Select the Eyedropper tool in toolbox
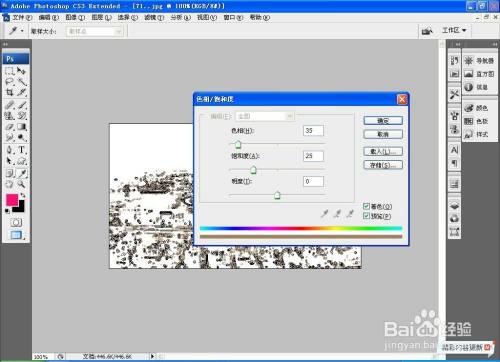This screenshot has height=362, width=500. 22,173
